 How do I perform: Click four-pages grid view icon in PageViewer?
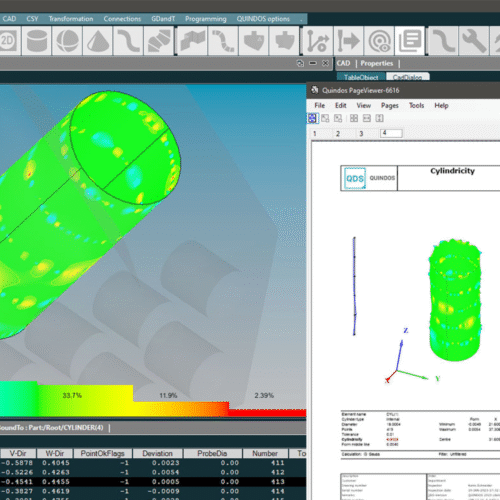point(354,118)
